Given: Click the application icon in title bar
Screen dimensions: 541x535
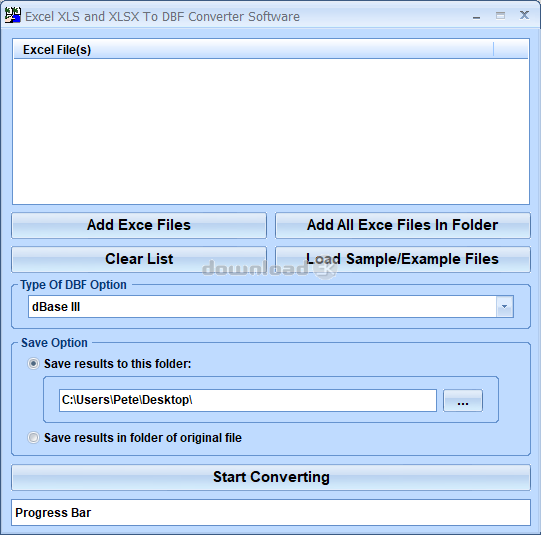Looking at the screenshot, I should click(x=12, y=16).
